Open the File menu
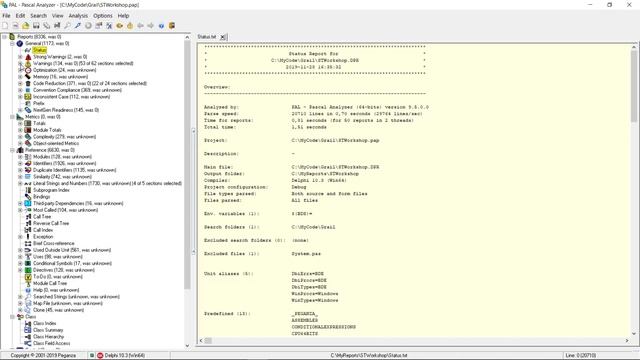 point(6,16)
